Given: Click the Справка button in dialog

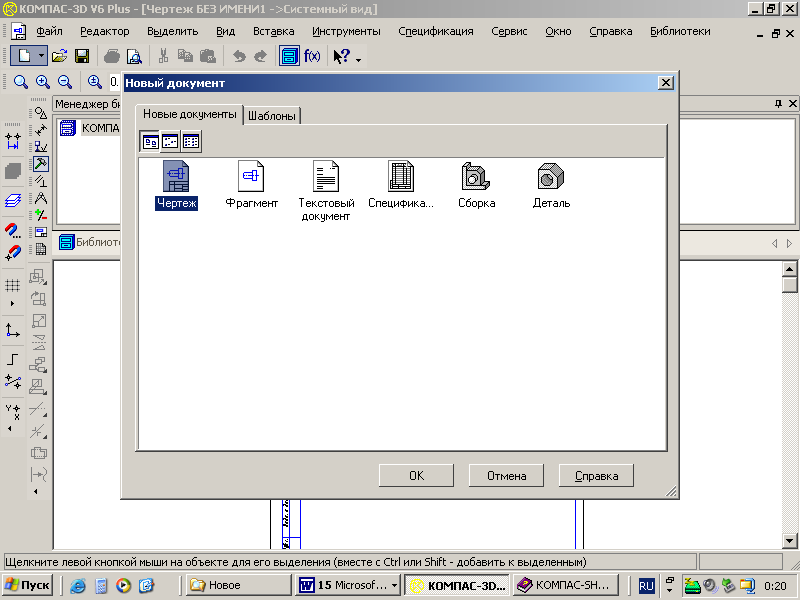Looking at the screenshot, I should pos(596,476).
